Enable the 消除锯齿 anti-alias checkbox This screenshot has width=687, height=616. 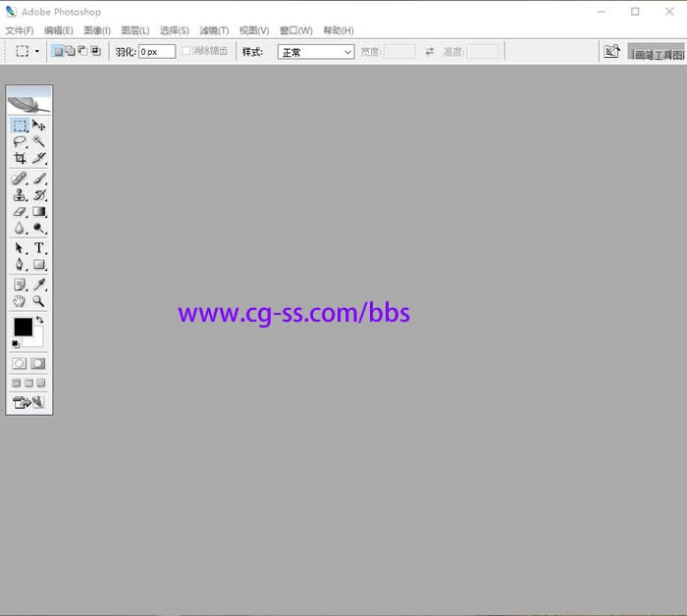tap(186, 51)
